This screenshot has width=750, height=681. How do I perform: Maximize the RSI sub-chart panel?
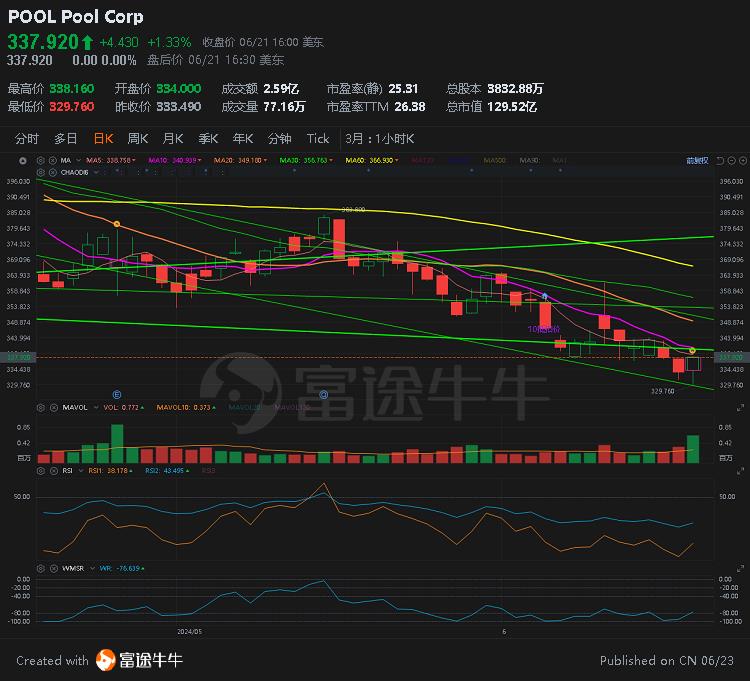(740, 471)
